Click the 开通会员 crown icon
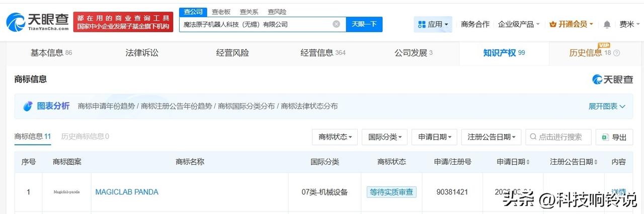This screenshot has width=644, height=214. [x=553, y=24]
